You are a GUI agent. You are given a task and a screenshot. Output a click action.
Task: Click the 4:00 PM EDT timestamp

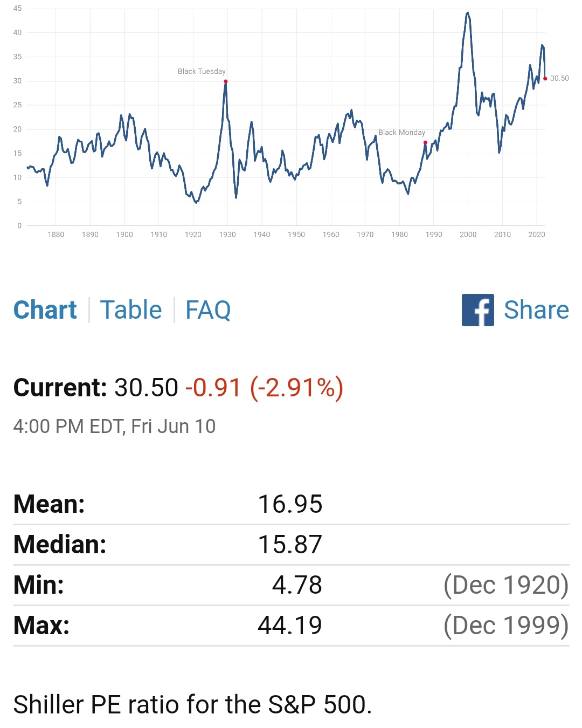pyautogui.click(x=114, y=427)
